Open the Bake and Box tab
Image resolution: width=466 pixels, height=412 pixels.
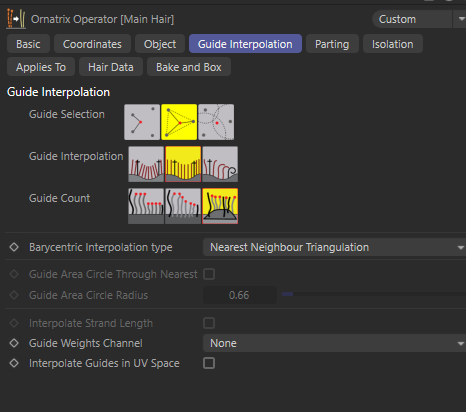[189, 67]
